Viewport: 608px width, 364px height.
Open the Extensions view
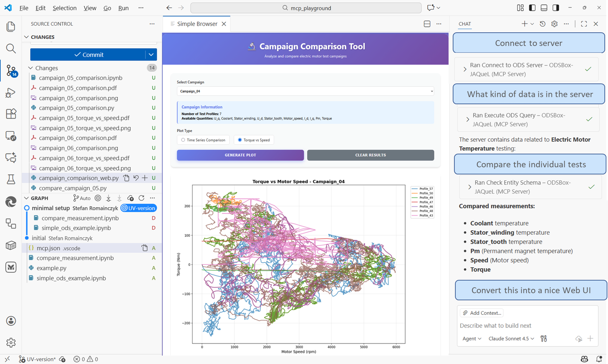(x=11, y=114)
